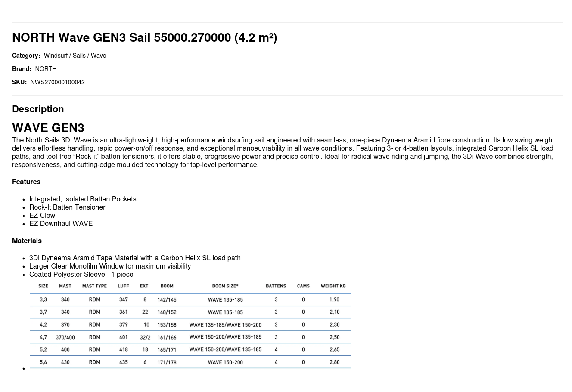The width and height of the screenshot is (572, 392).
Task: Click the 4,2 size row in the chart
Action: 190,325
